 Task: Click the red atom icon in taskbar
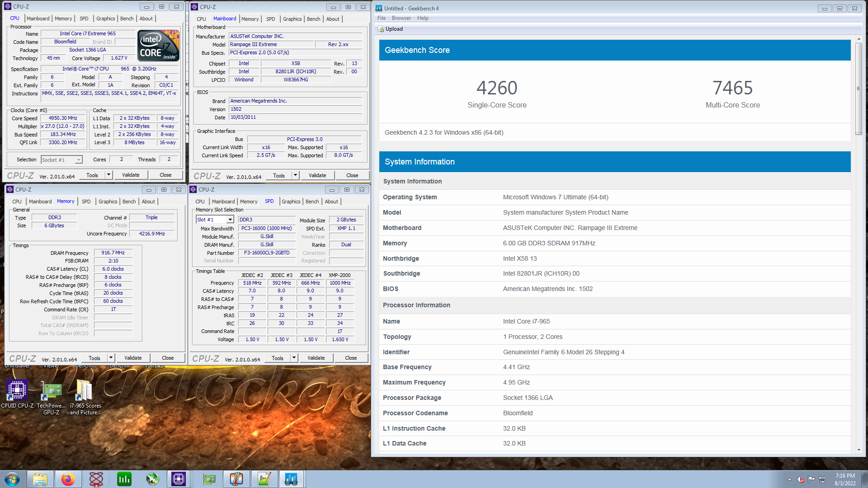(x=96, y=479)
